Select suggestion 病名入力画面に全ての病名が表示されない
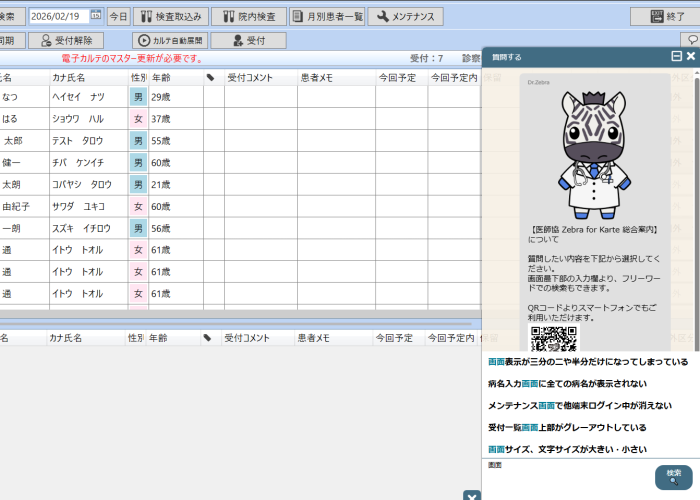This screenshot has height=500, width=700. (x=567, y=383)
